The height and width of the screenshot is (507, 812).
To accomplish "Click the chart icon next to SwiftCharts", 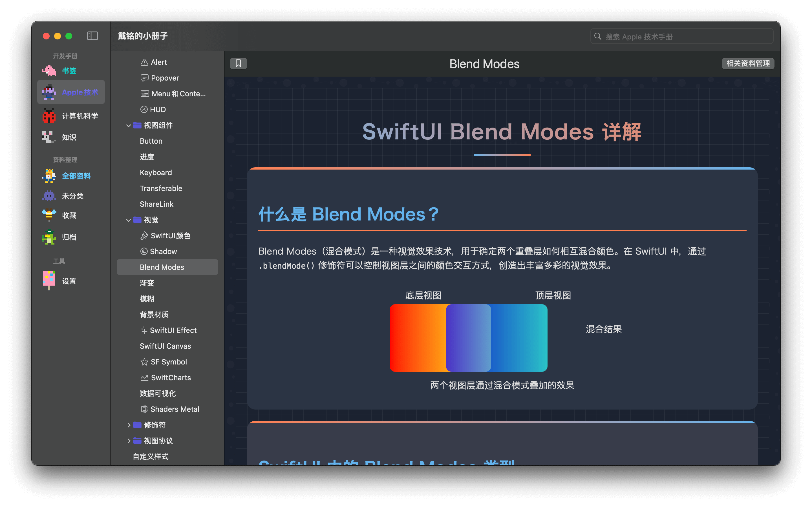I will (144, 377).
